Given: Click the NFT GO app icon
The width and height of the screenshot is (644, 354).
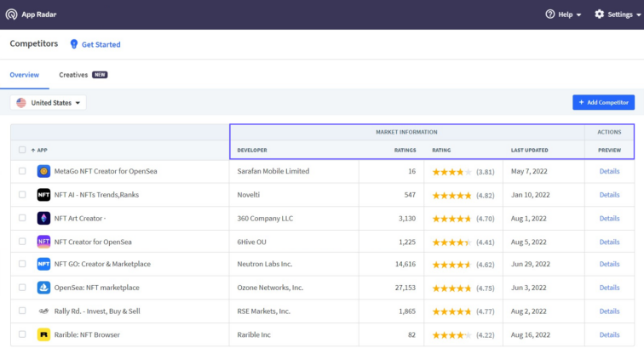Looking at the screenshot, I should coord(43,264).
